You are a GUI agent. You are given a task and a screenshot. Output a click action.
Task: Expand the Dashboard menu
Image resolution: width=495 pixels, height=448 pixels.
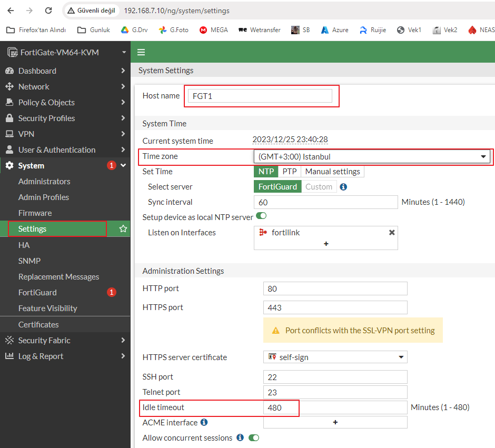65,71
